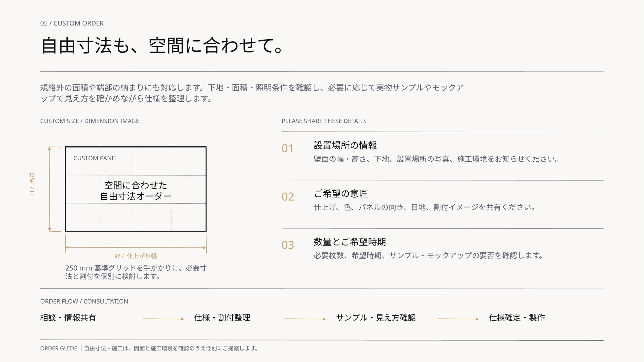Viewport: 644px width, 362px height.
Task: Click the 数量とご希望時期 heading
Action: pyautogui.click(x=350, y=242)
